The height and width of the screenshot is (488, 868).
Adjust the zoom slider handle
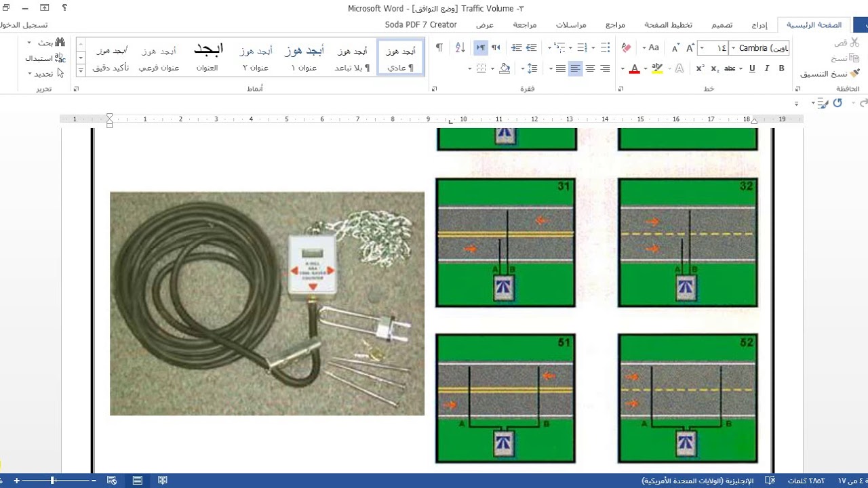(53, 481)
